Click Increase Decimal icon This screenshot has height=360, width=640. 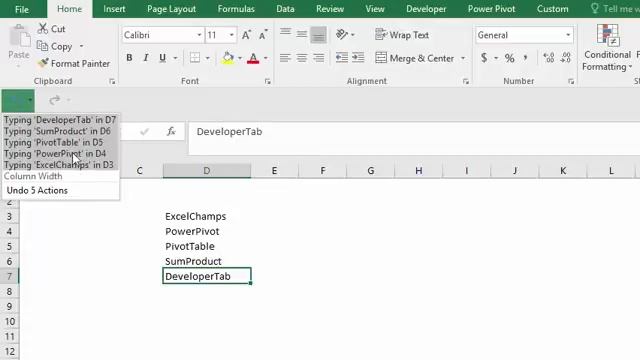pos(549,58)
